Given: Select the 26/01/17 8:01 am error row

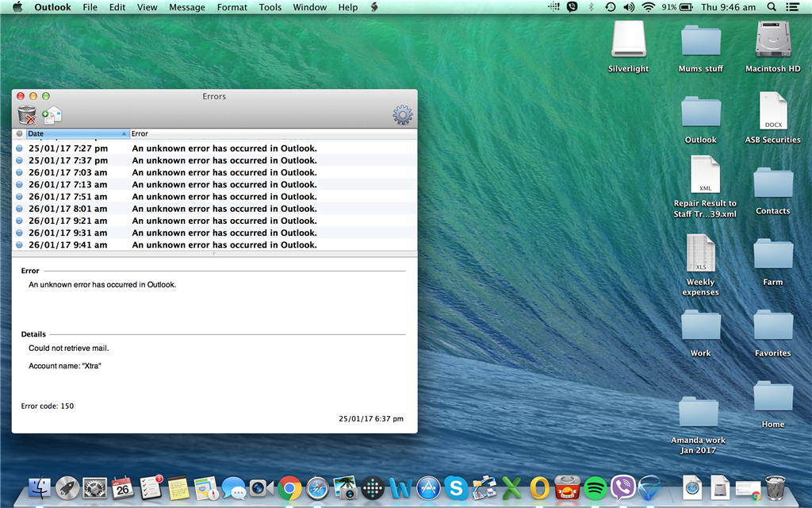Looking at the screenshot, I should (214, 209).
